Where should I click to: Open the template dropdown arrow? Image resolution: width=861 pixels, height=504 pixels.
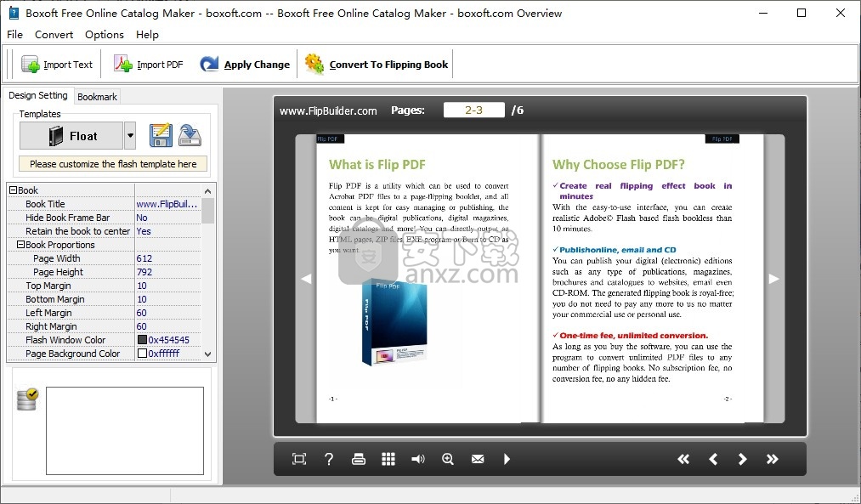[x=130, y=136]
